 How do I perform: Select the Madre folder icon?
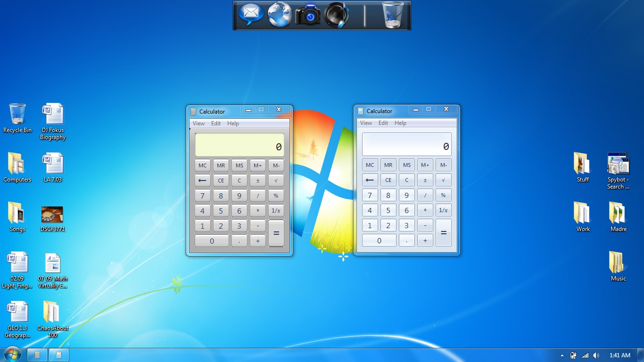(x=619, y=217)
